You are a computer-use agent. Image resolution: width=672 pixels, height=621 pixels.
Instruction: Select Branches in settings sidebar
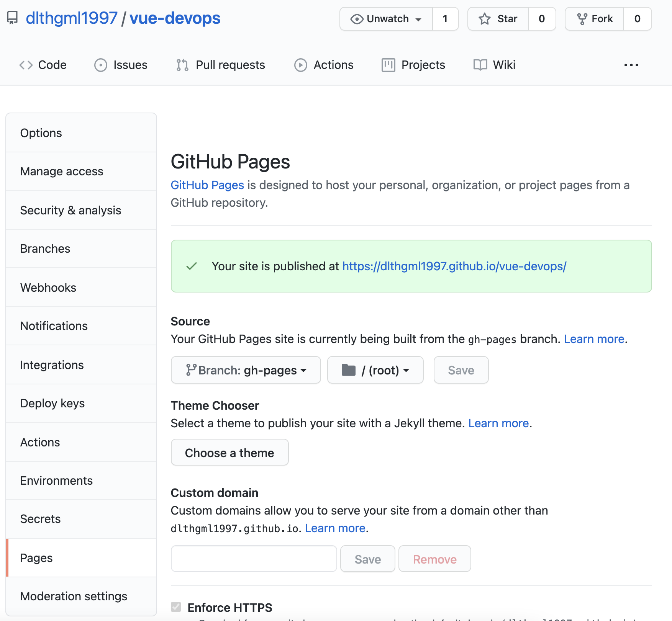[81, 248]
